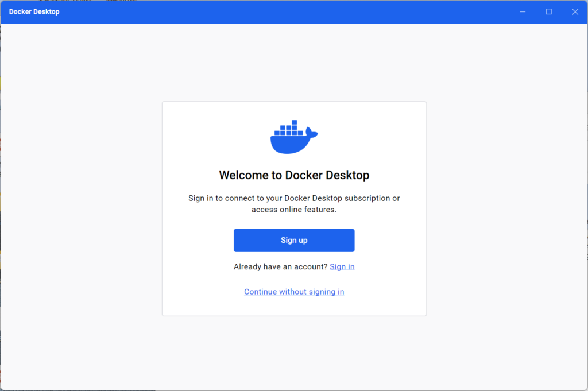Click the Welcome to Docker Desktop heading
Viewport: 588px width, 391px height.
[294, 175]
